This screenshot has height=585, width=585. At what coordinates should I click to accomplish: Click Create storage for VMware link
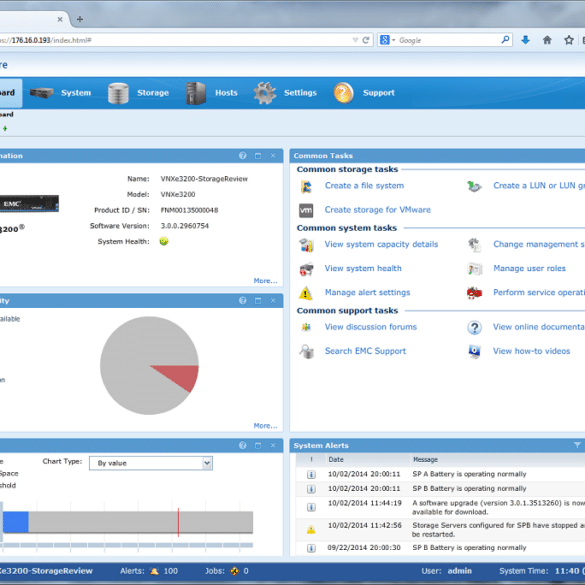(x=378, y=210)
